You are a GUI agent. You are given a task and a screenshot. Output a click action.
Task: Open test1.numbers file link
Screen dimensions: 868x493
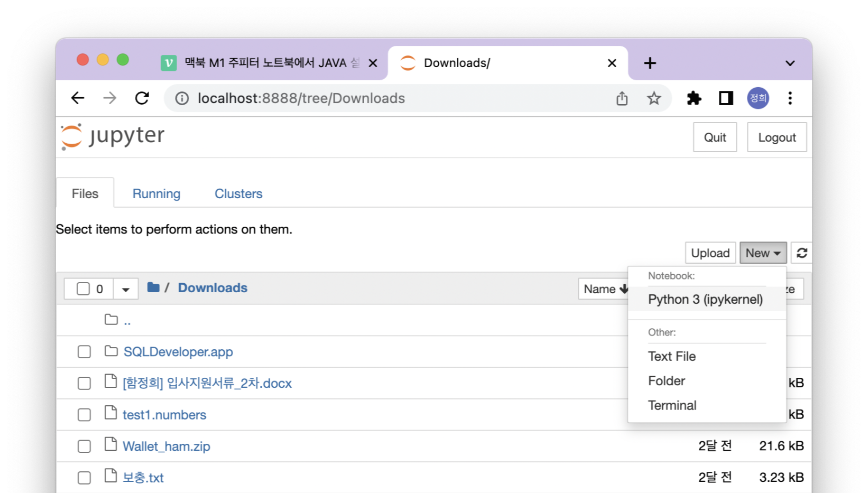point(164,415)
